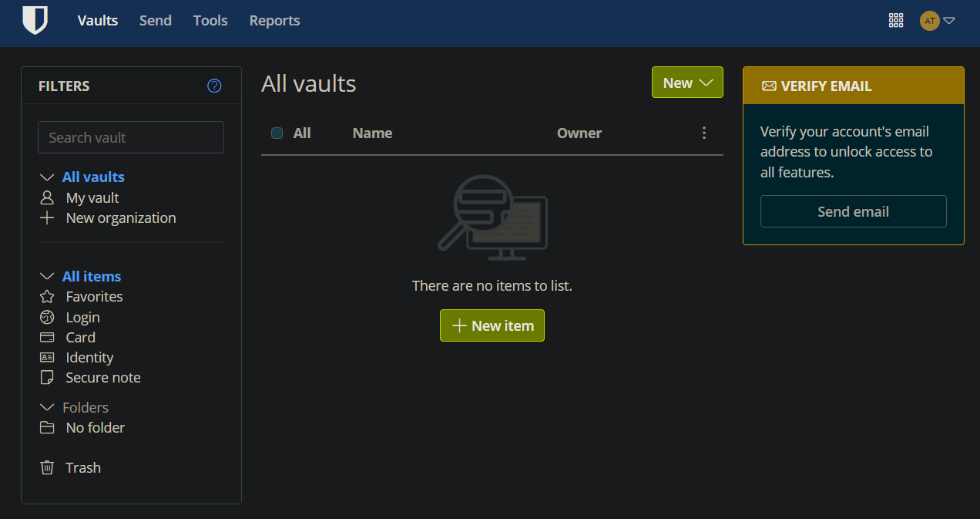Click the Card credit card icon

pyautogui.click(x=47, y=337)
